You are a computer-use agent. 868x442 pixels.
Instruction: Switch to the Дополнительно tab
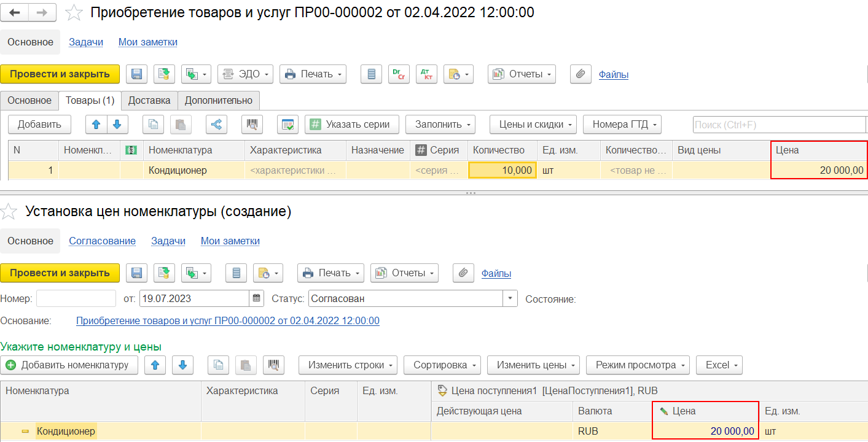(219, 101)
